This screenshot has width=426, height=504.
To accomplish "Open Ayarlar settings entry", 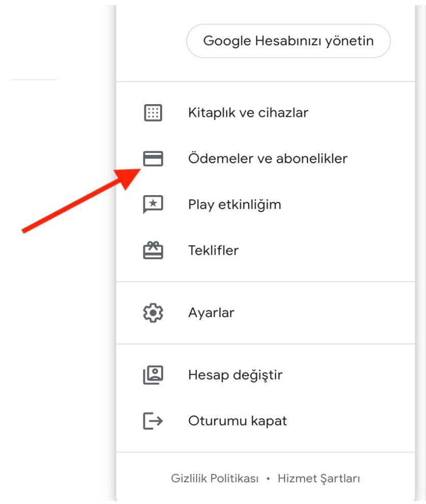I will [x=265, y=312].
